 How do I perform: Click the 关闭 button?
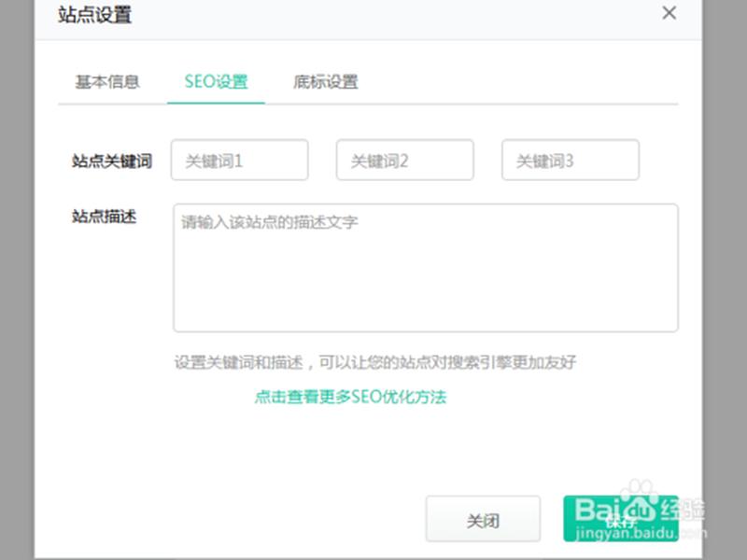tap(483, 519)
